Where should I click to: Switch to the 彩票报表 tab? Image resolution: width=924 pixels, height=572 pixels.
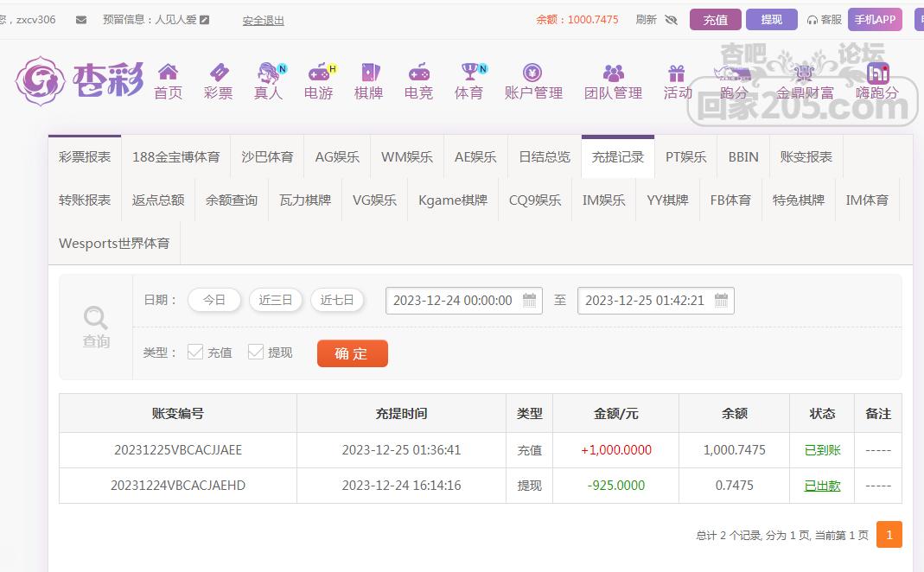pyautogui.click(x=85, y=156)
